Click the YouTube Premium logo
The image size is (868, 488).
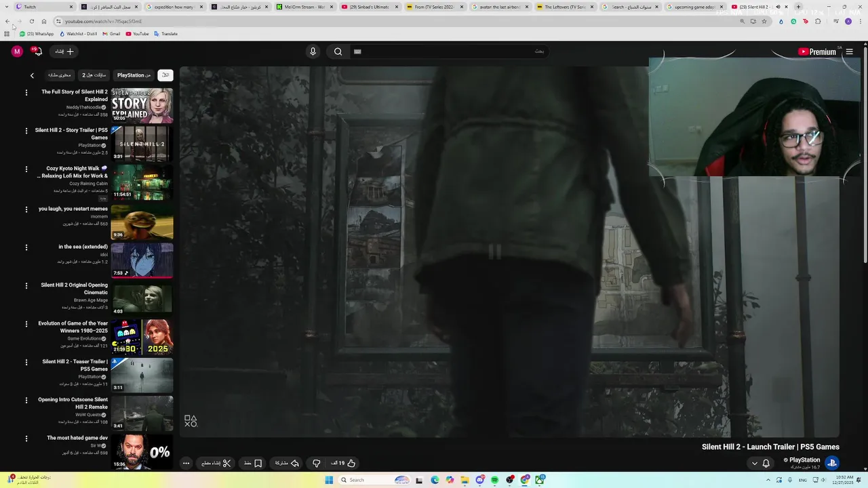817,52
